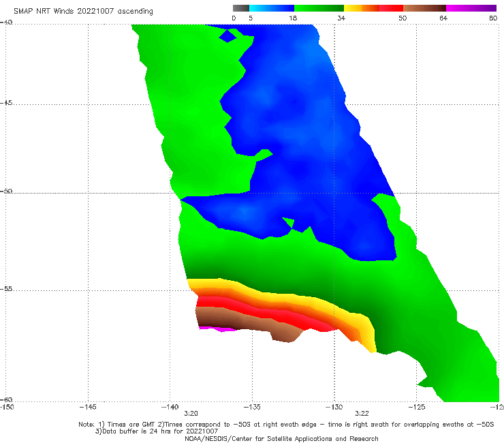Viewport: 504px width, 443px height.
Task: Click the color bar label '18'
Action: tap(293, 18)
